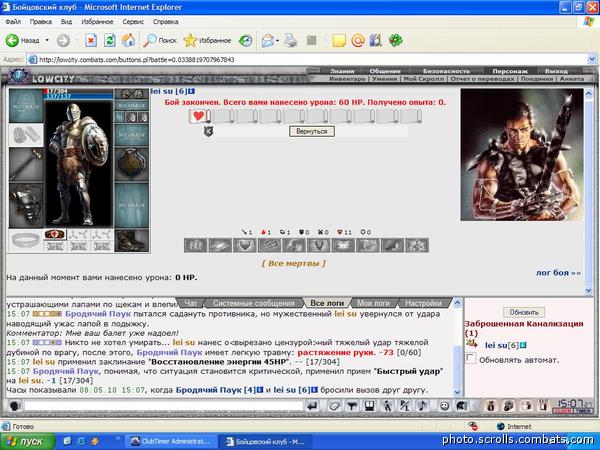Screen dimensions: 600x450
Task: Open the address bar dropdown list
Action: [x=592, y=59]
